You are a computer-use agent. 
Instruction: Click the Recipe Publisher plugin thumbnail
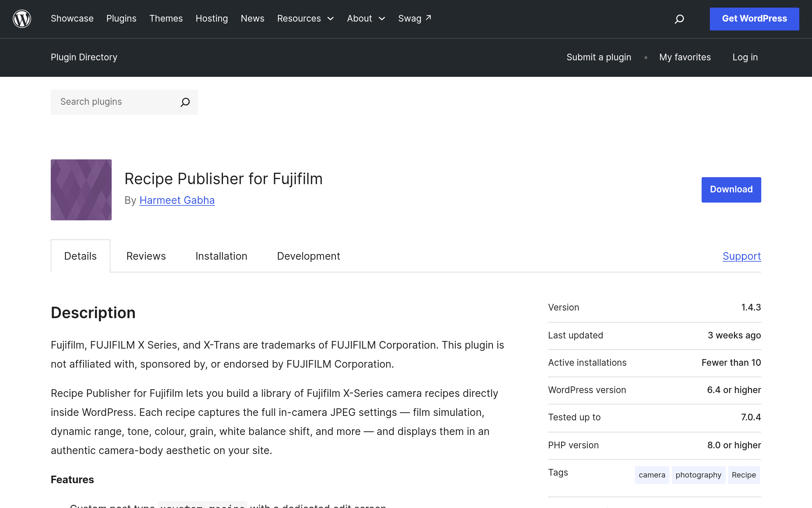[x=81, y=190]
